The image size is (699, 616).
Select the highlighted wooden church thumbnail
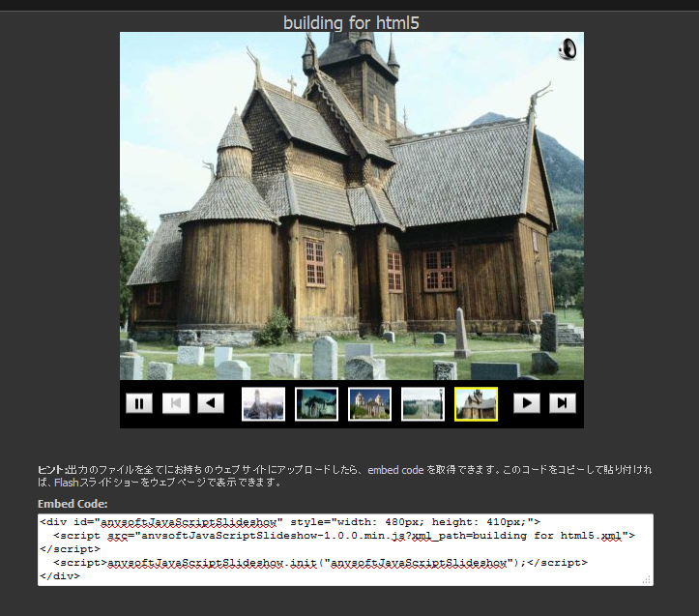tap(476, 404)
